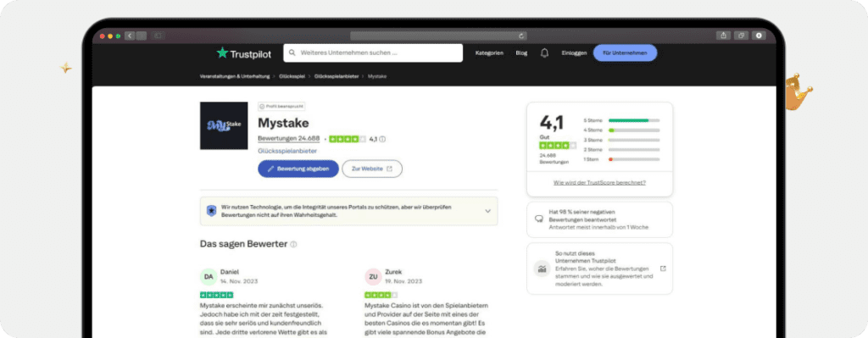This screenshot has height=338, width=868.
Task: Filter by 2 Sterne rating bar
Action: point(621,149)
